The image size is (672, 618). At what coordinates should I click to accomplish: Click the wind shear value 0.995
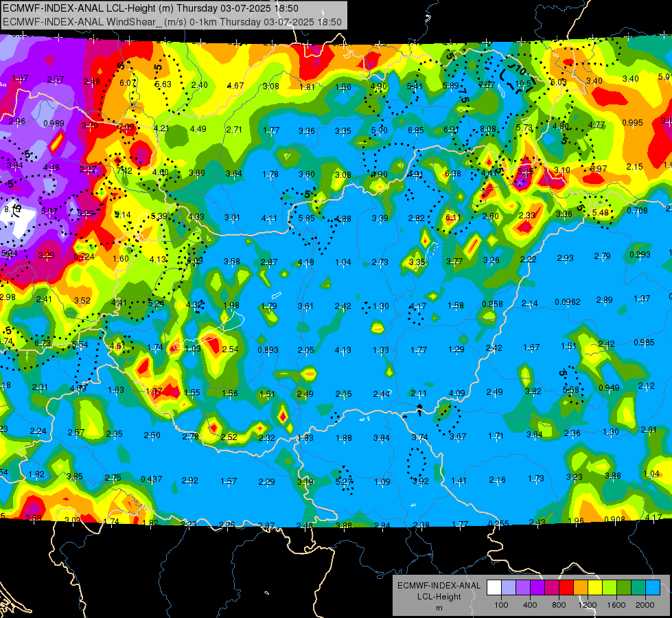click(633, 123)
